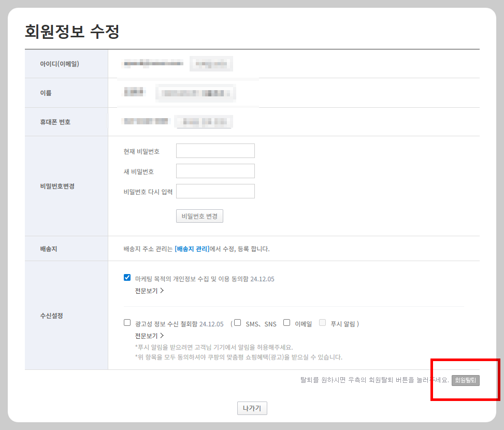
Task: Click the masked badge next to the email ID
Action: [211, 63]
